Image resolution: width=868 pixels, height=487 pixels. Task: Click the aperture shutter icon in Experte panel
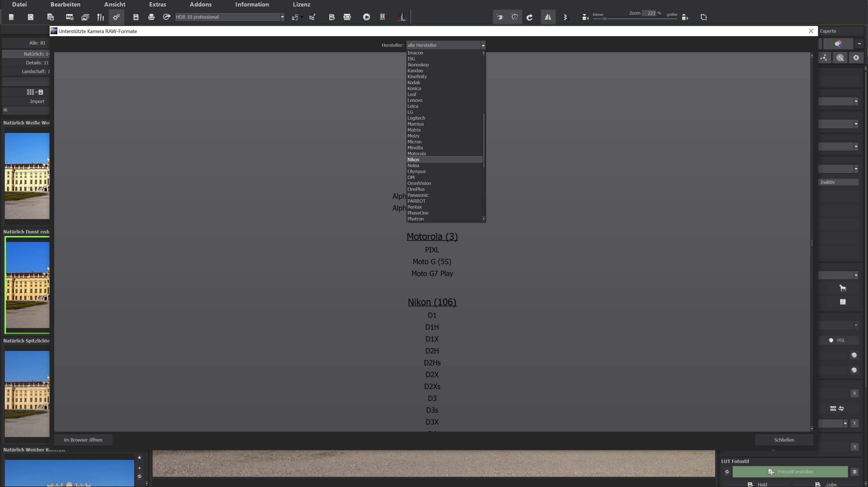point(856,58)
